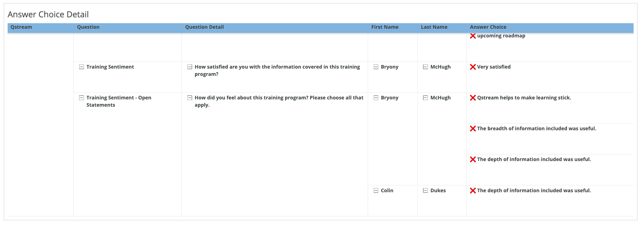
Task: Sort by the Qstream column header
Action: 21,27
